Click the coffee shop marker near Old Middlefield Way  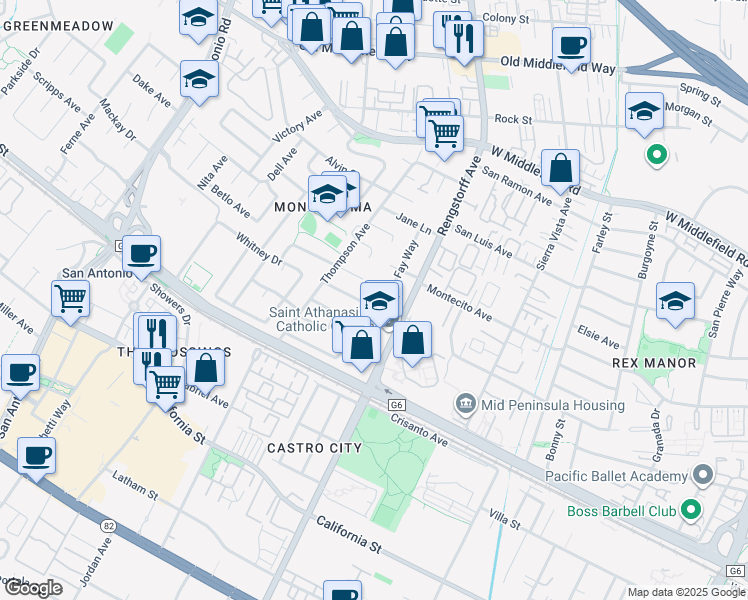571,46
